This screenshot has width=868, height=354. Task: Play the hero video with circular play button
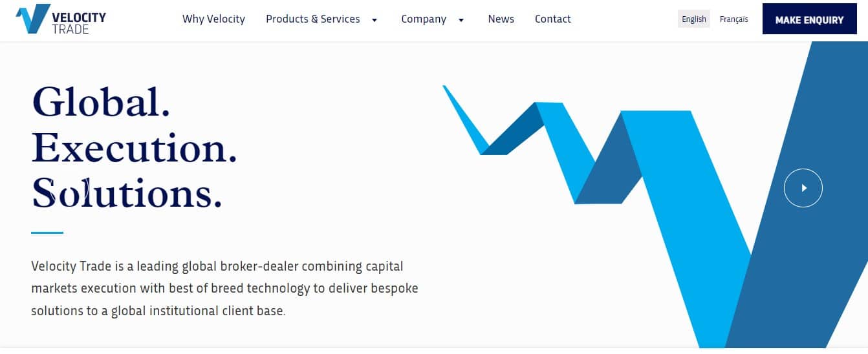[803, 188]
